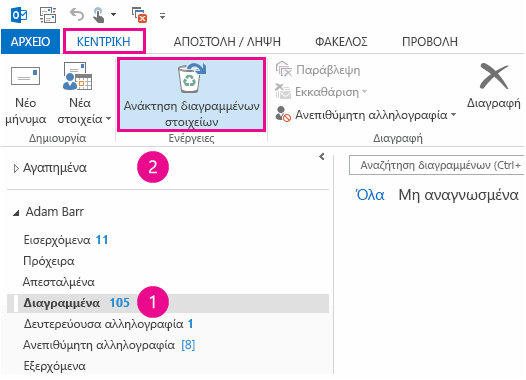The width and height of the screenshot is (526, 380).
Task: Expand the Νέα στοιχεία dropdown arrow
Action: tap(108, 119)
